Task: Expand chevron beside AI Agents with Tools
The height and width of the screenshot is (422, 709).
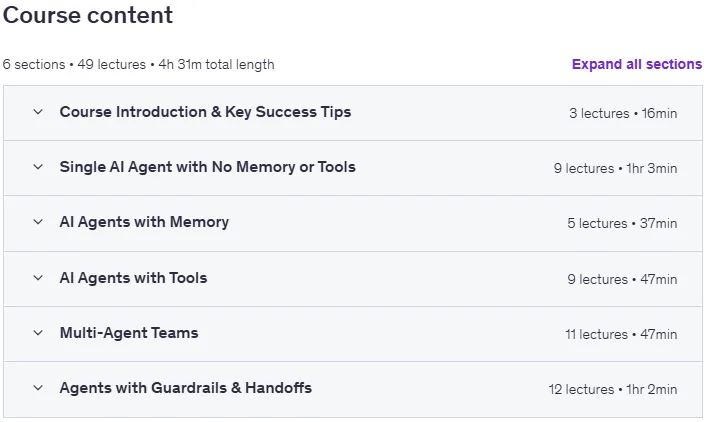Action: coord(38,278)
